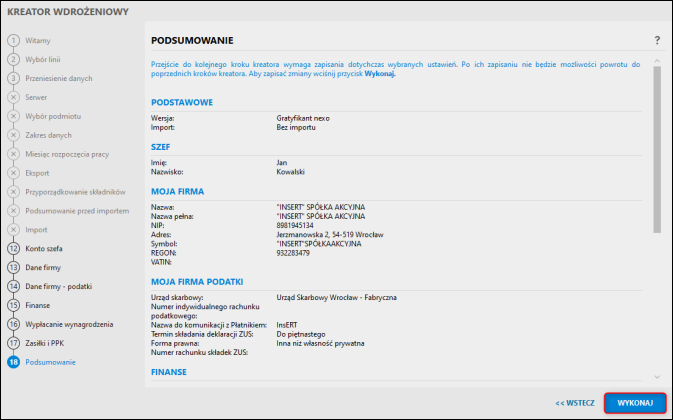The height and width of the screenshot is (420, 673).
Task: Click the Witamy step label
Action: pos(38,40)
